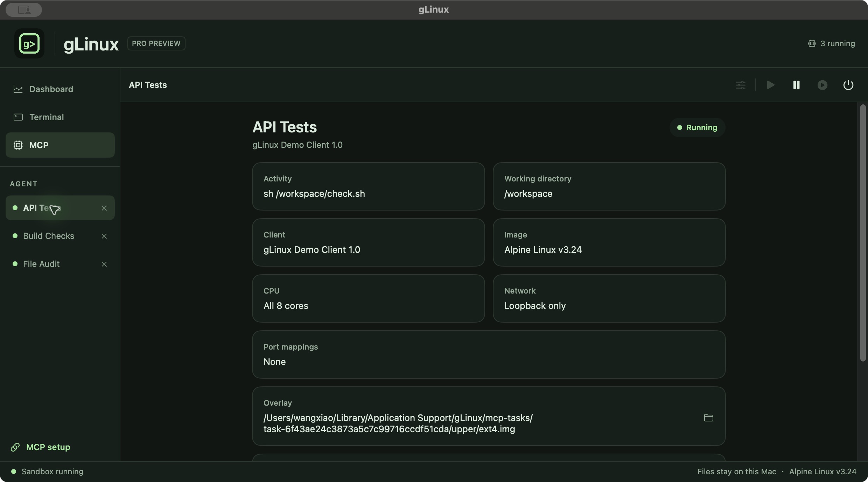
Task: Click the Running status badge
Action: [x=697, y=128]
